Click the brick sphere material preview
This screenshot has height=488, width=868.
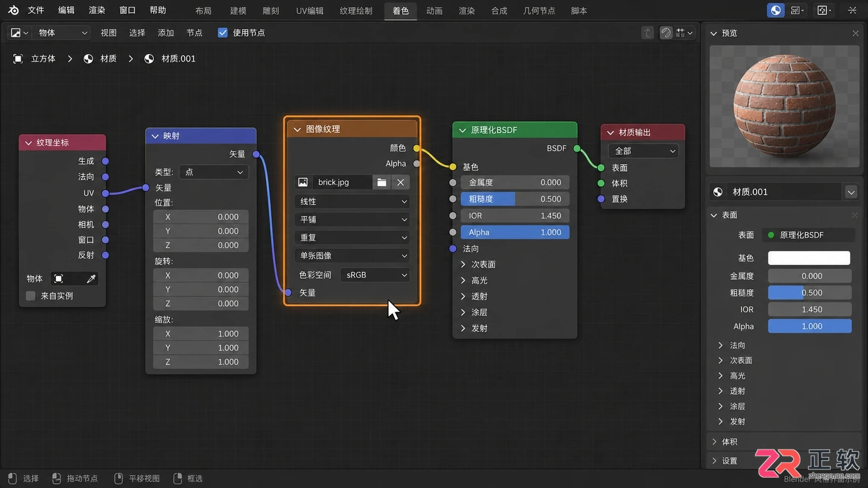click(x=784, y=106)
